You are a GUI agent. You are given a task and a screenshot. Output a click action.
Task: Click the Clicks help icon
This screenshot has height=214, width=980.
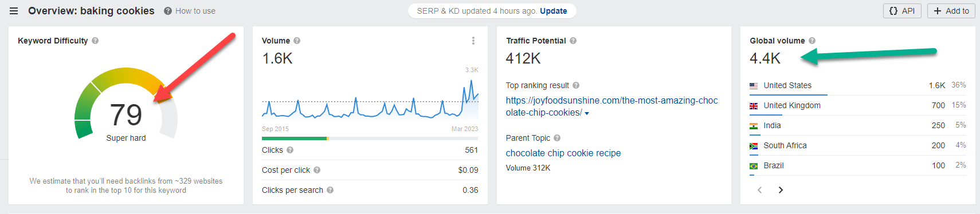290,150
